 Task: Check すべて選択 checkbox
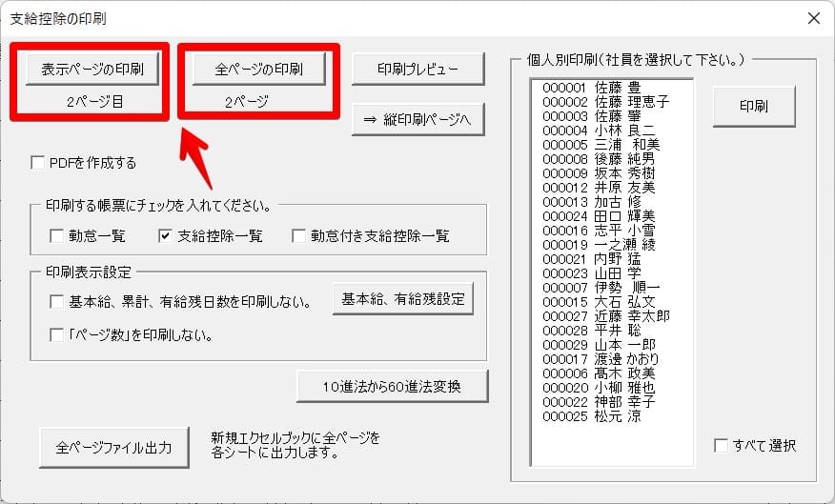(722, 446)
